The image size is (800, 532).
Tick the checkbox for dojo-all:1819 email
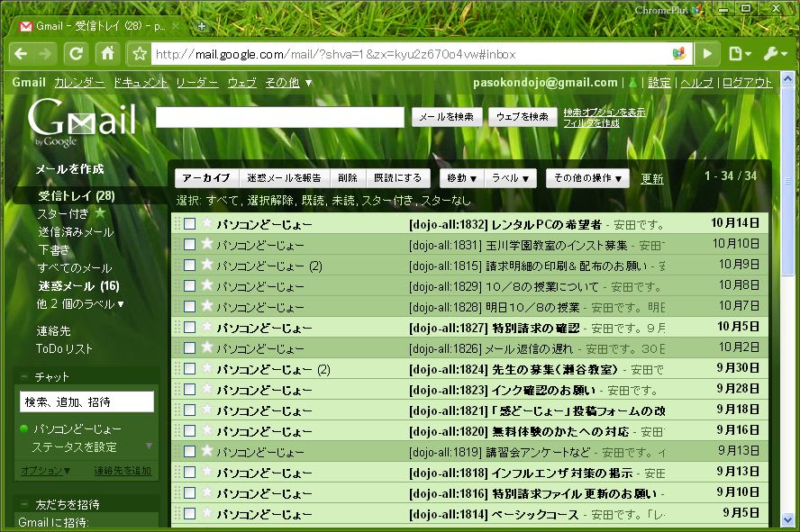pos(190,452)
